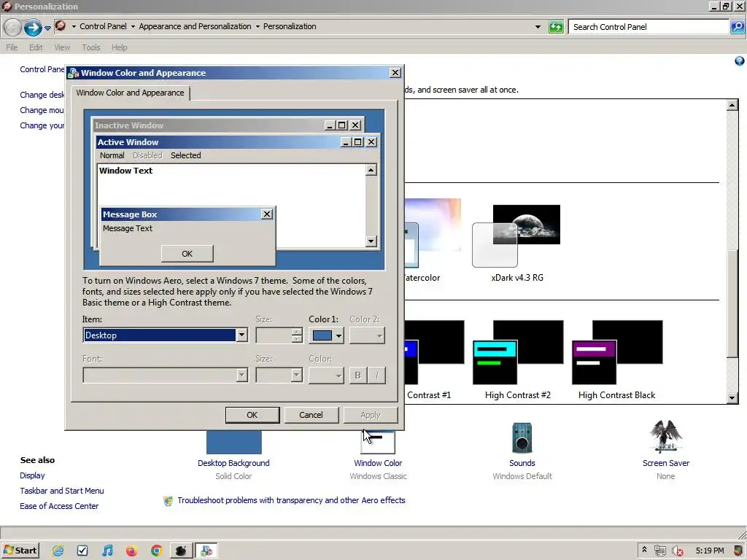Open Appearance and Personalization breadcrumb dropdown arrow
The height and width of the screenshot is (560, 747).
258,27
